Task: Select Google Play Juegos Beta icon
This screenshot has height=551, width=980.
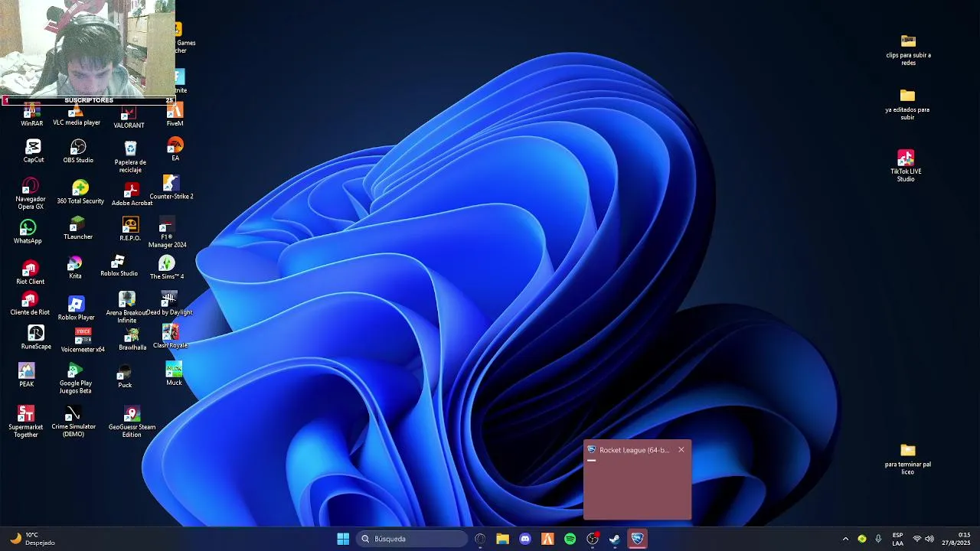Action: (75, 379)
